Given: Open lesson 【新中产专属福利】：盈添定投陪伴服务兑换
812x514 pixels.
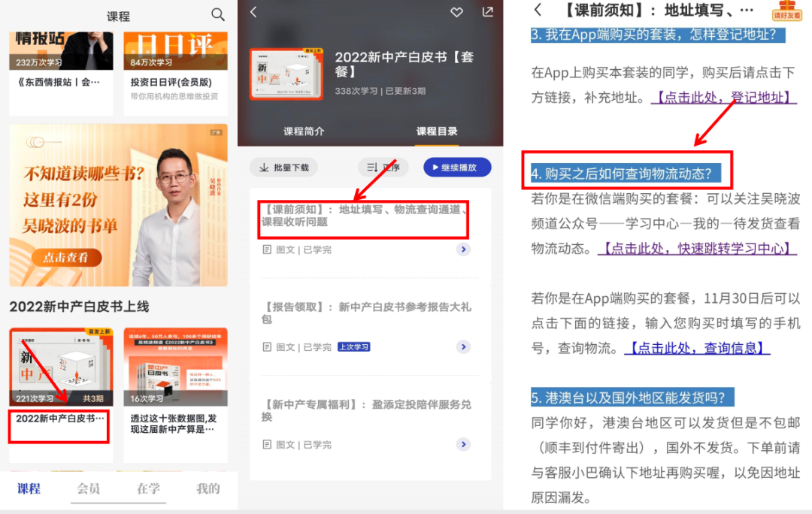Looking at the screenshot, I should pos(367,410).
